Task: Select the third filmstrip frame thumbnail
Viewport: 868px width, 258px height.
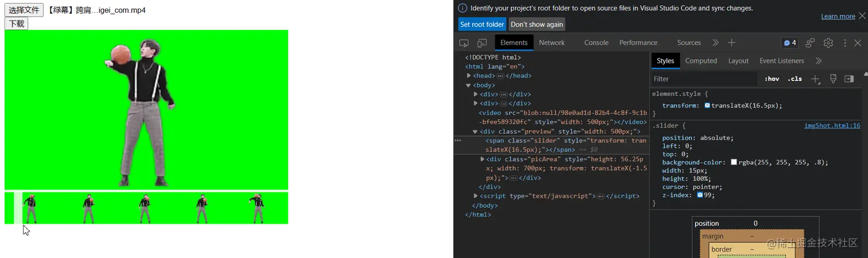Action: (x=145, y=208)
